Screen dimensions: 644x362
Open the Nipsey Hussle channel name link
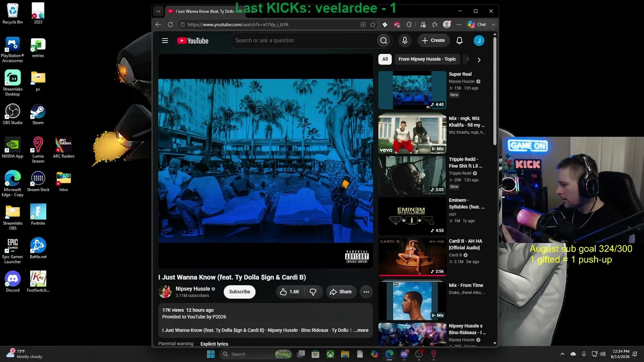[193, 289]
